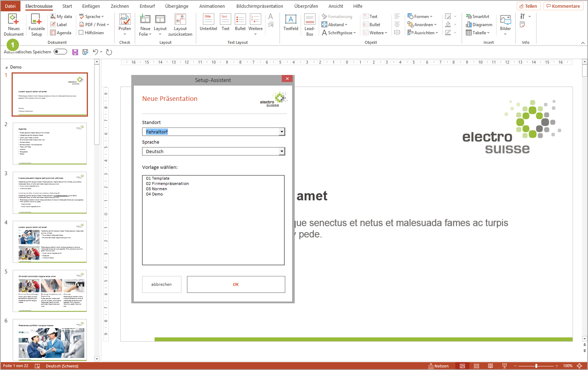Screen dimensions: 588x370
Task: Click 100% zoom level value
Action: tap(568, 366)
